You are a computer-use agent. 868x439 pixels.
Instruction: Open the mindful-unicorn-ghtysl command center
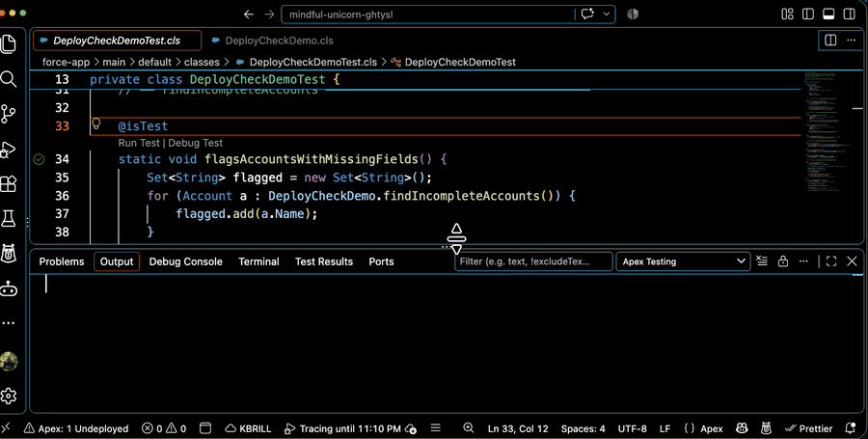click(x=427, y=14)
